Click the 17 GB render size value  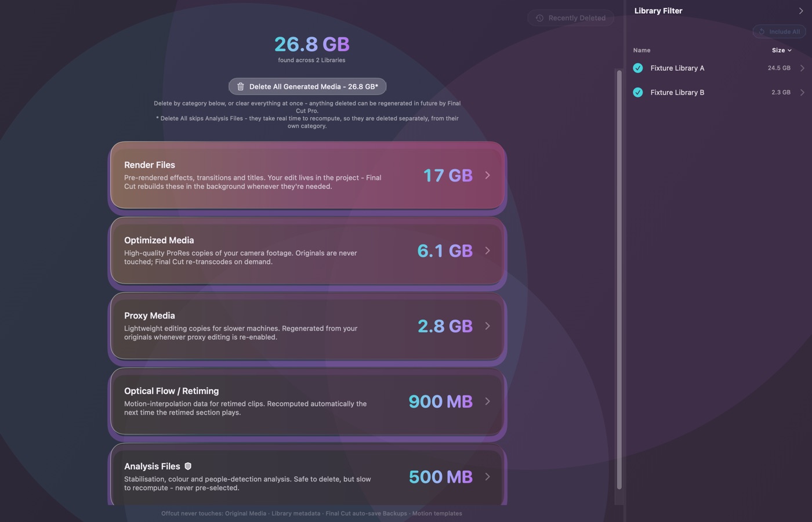[x=448, y=175]
